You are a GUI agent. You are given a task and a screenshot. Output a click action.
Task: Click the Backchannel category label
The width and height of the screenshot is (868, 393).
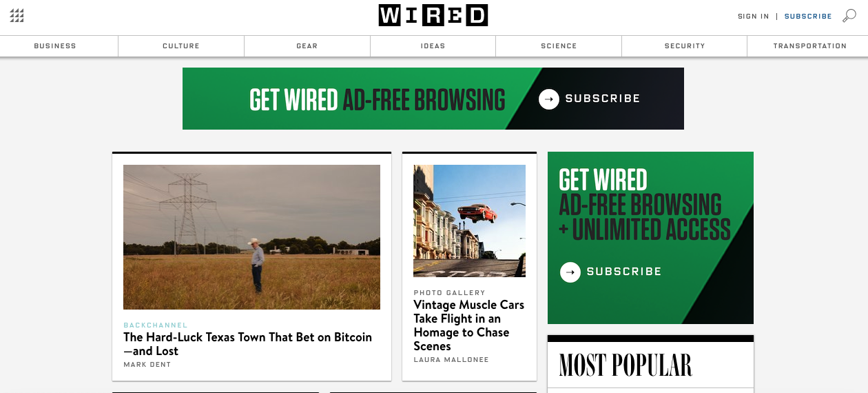click(156, 325)
